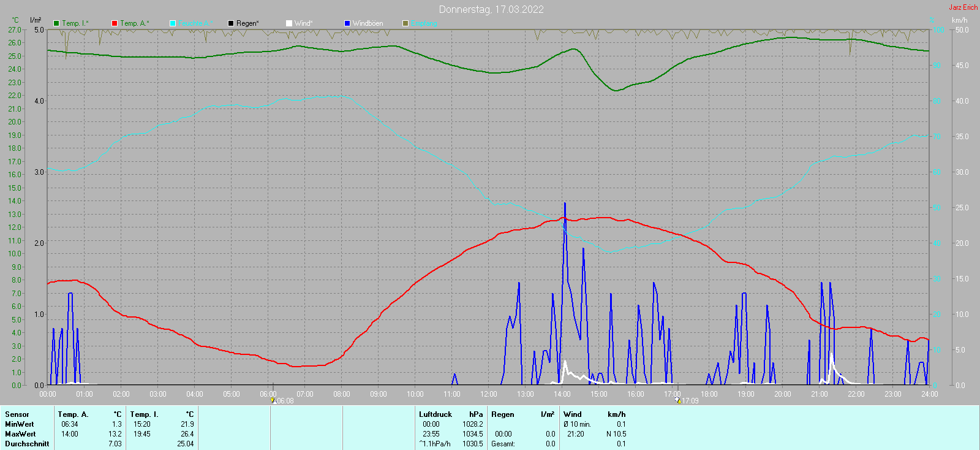Click the Temp. I. maximum value "26.4"
980x450 pixels.
(x=187, y=434)
